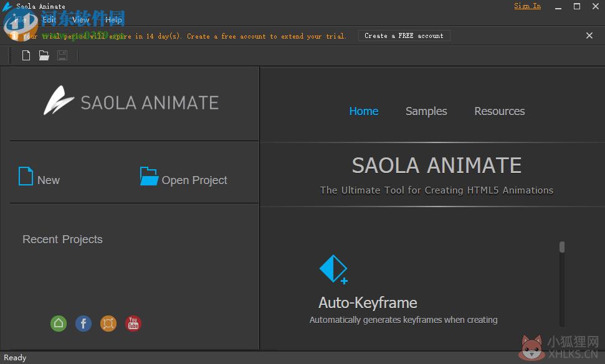Viewport: 605px width, 364px height.
Task: Open the View menu
Action: (80, 20)
